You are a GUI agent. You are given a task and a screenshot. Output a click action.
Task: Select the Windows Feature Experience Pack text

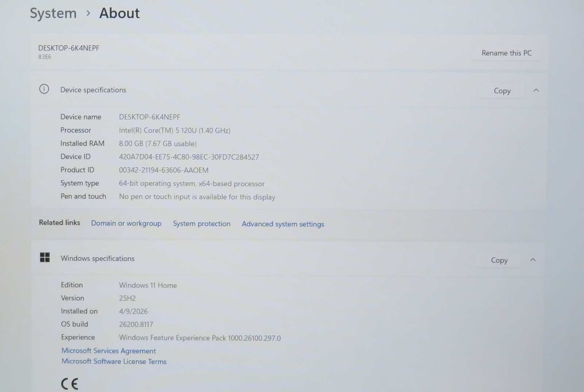tap(200, 338)
